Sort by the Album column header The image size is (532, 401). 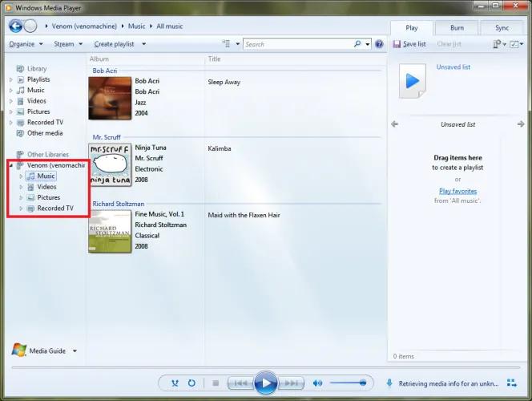click(99, 59)
